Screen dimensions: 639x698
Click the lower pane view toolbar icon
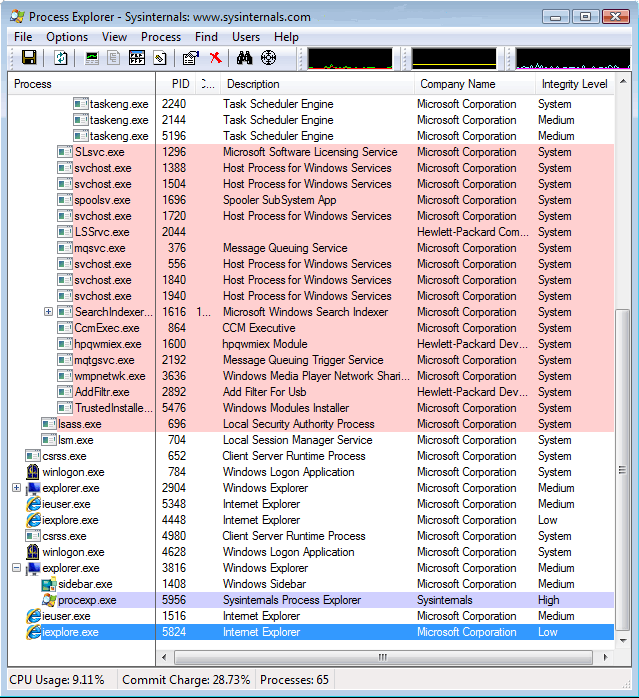137,58
